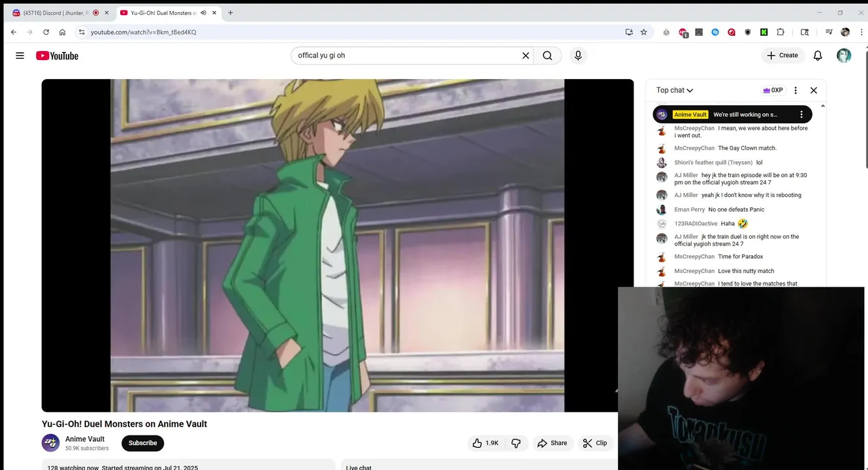Image resolution: width=868 pixels, height=470 pixels.
Task: Clip the live stream
Action: (x=595, y=443)
